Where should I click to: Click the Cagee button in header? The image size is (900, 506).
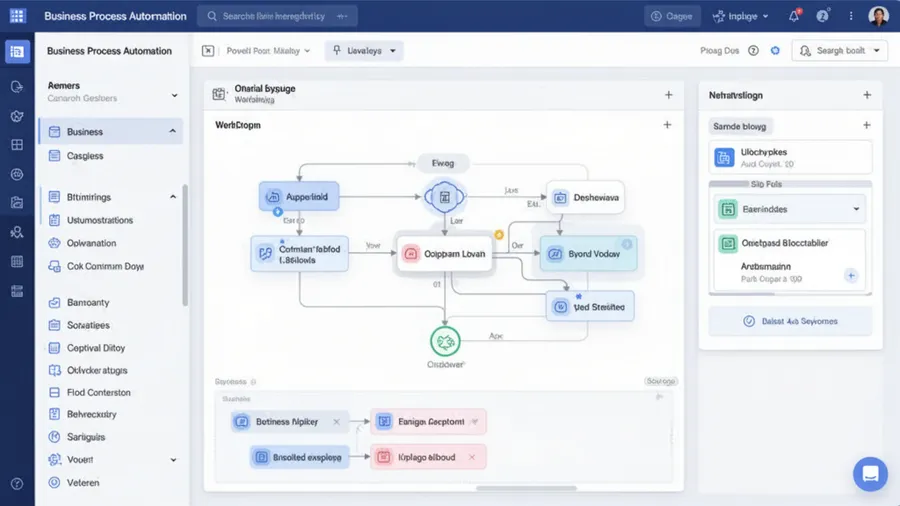point(672,16)
